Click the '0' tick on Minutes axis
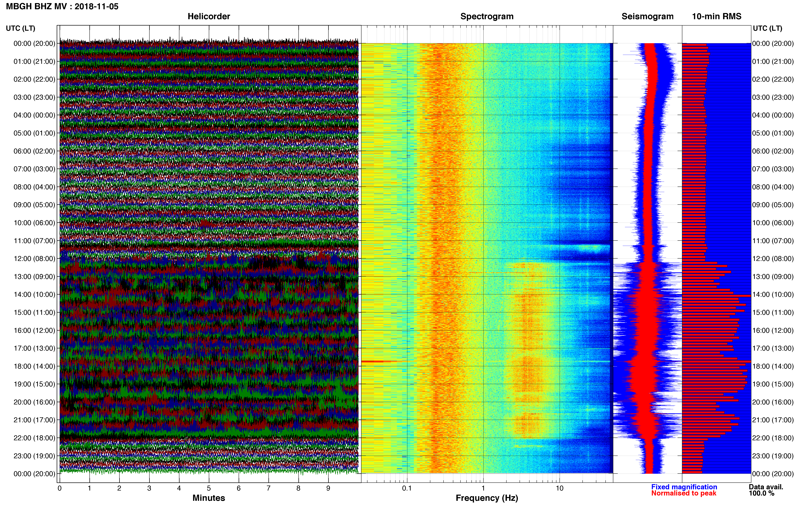 coord(59,488)
